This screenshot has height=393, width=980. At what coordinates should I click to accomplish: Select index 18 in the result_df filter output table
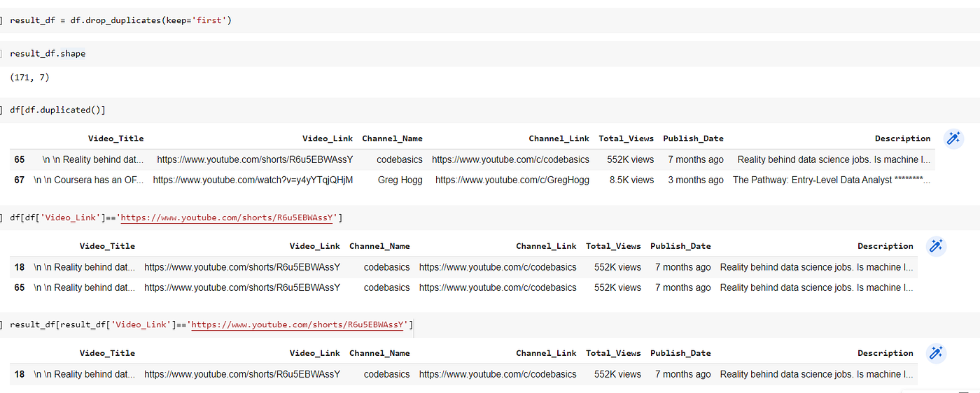[x=20, y=374]
